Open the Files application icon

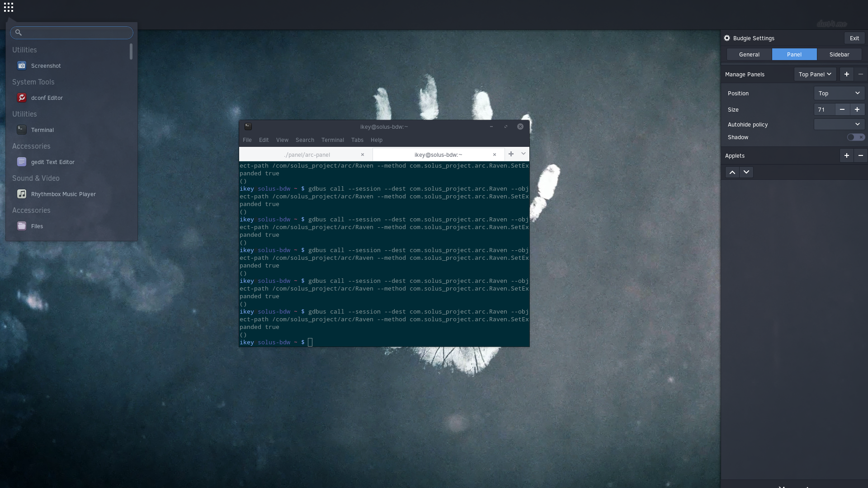coord(22,226)
